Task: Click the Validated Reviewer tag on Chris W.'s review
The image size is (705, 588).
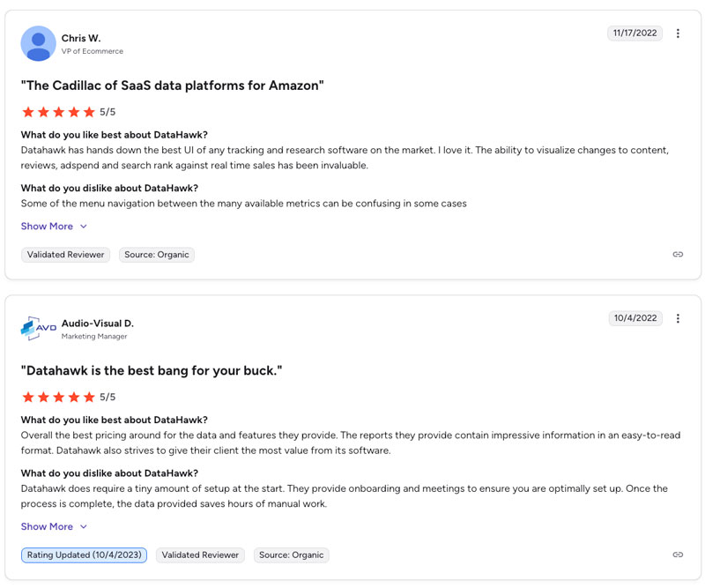Action: point(66,255)
